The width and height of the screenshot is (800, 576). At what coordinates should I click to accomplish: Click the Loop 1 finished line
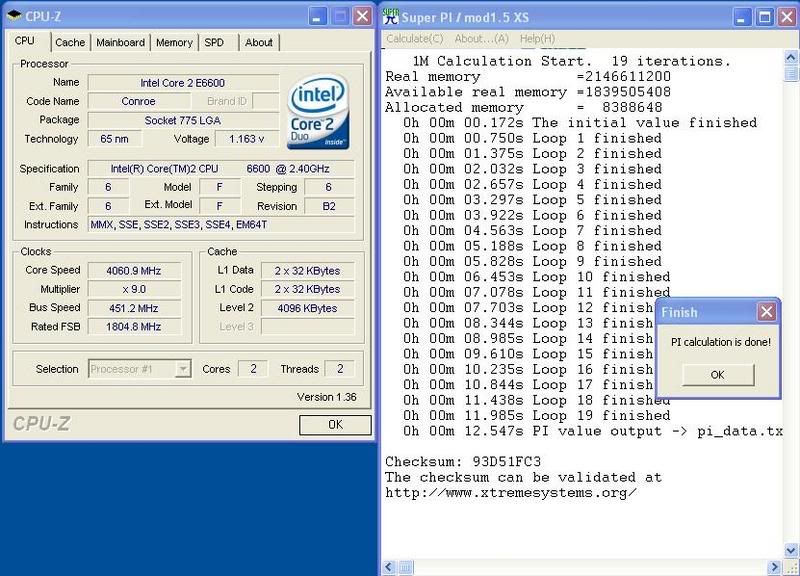click(532, 138)
